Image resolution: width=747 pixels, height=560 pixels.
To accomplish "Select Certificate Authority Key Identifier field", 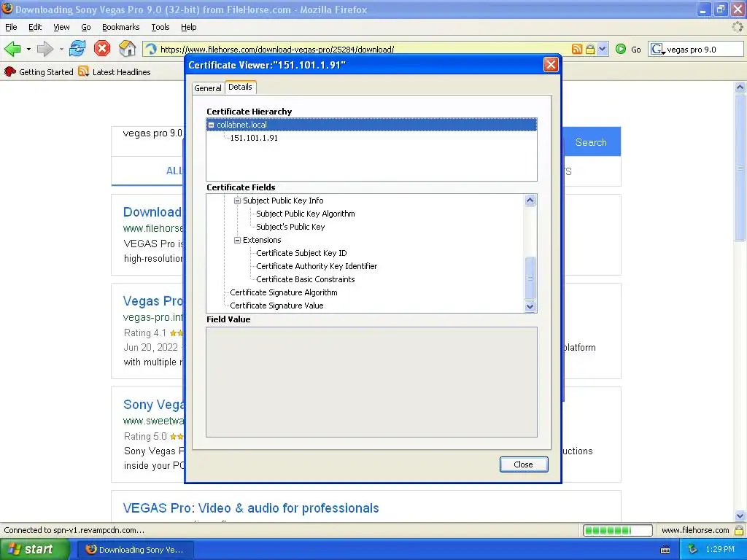I will click(317, 266).
